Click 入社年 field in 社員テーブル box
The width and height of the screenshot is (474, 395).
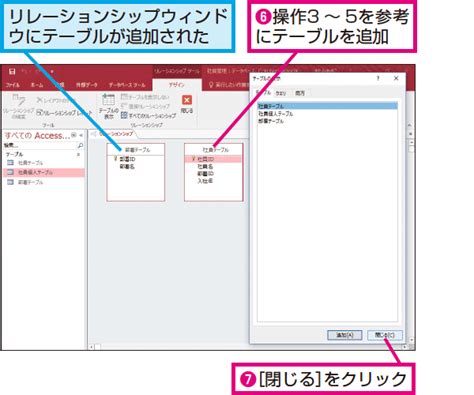tap(205, 181)
